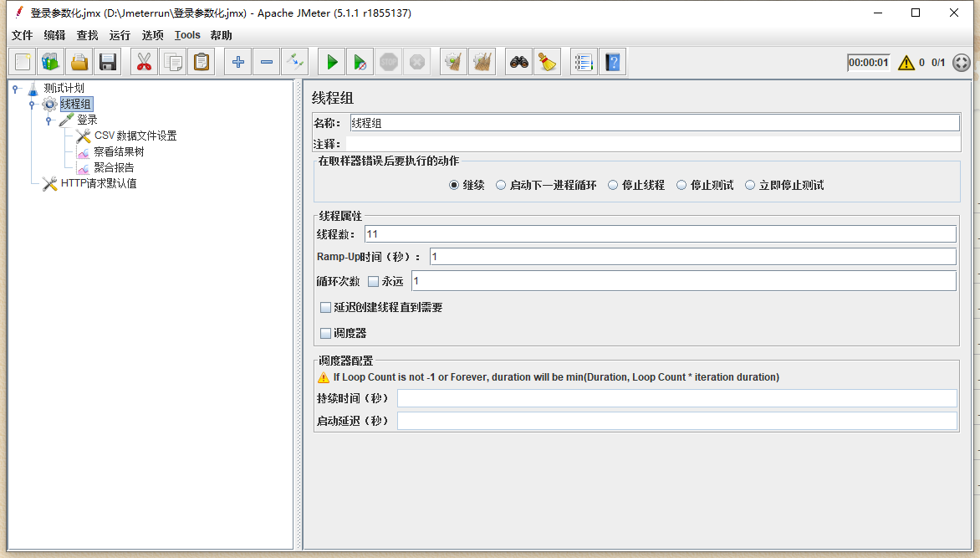The width and height of the screenshot is (980, 558).
Task: Select HTTP请求默认值 tree item
Action: click(x=99, y=183)
